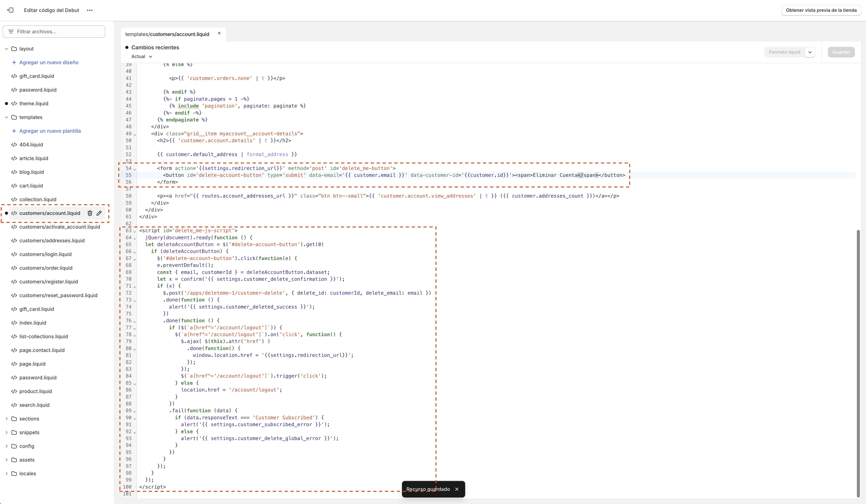Collapse the layout folder chevron
The image size is (866, 504).
pos(6,49)
